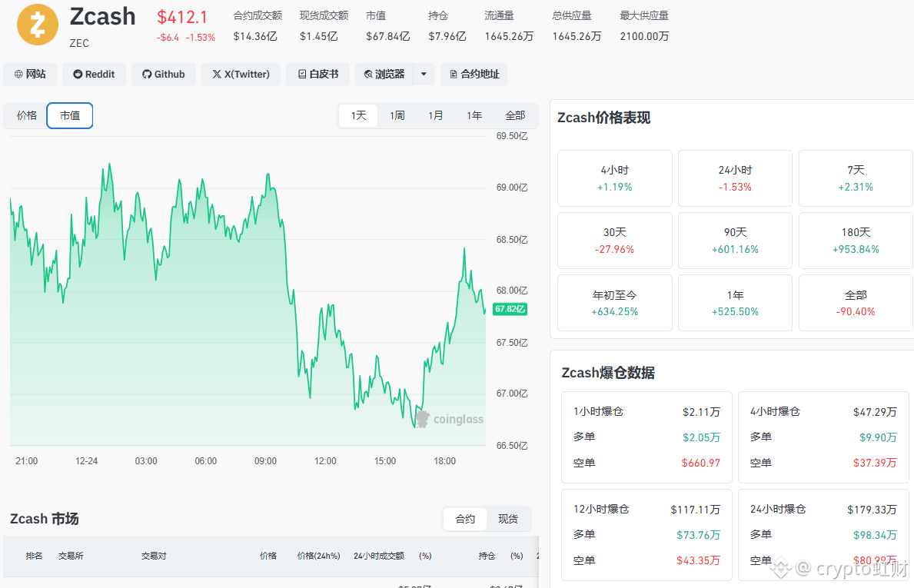Screen dimensions: 914x588
Task: Click the 24小时成交额 column header
Action: pyautogui.click(x=378, y=556)
